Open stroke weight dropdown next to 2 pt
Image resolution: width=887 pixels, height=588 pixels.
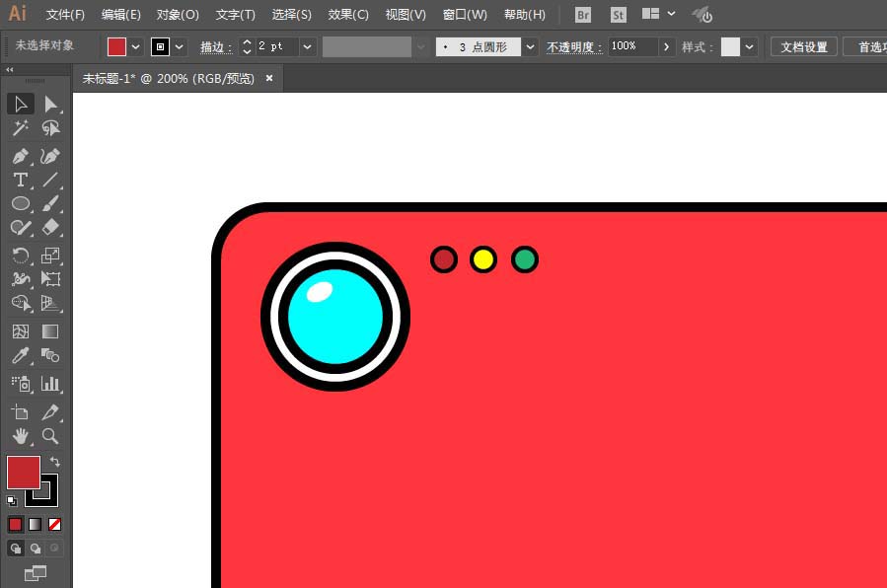[x=307, y=47]
